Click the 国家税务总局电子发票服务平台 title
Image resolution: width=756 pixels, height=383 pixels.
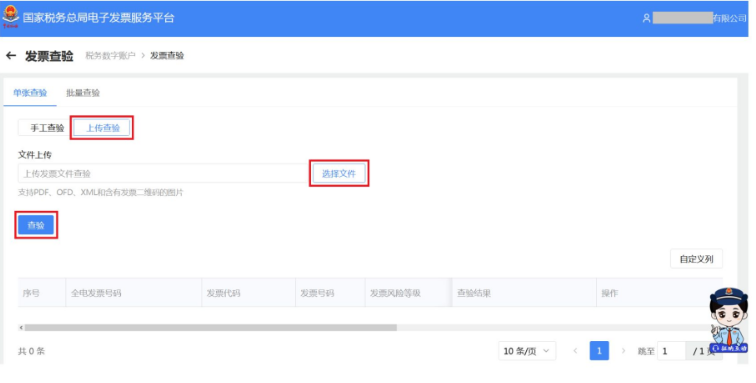pyautogui.click(x=98, y=18)
